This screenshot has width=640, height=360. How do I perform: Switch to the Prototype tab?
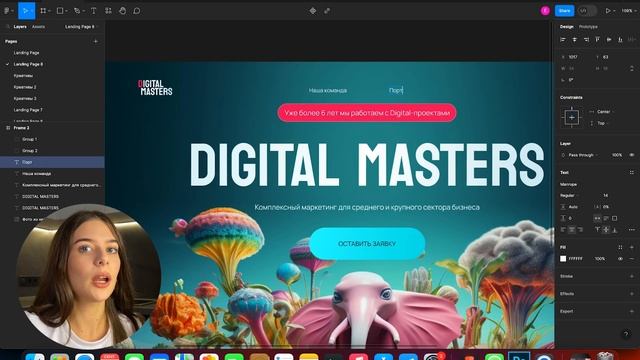pyautogui.click(x=588, y=27)
